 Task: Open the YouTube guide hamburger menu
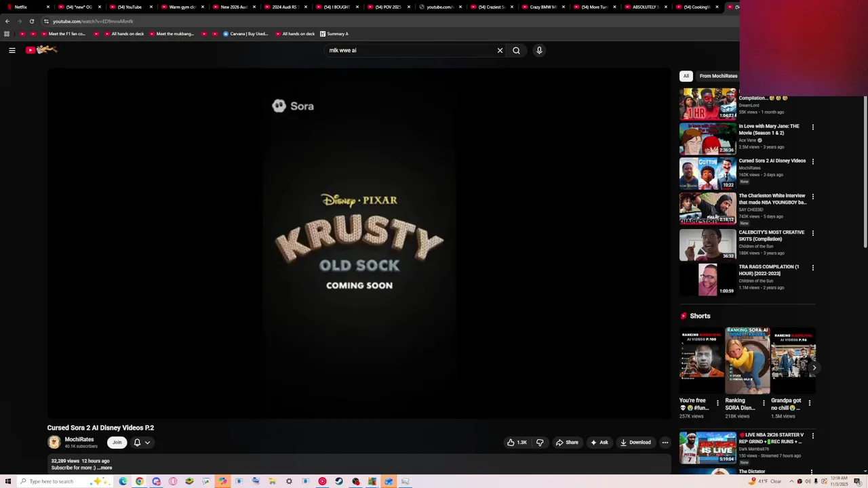(12, 50)
